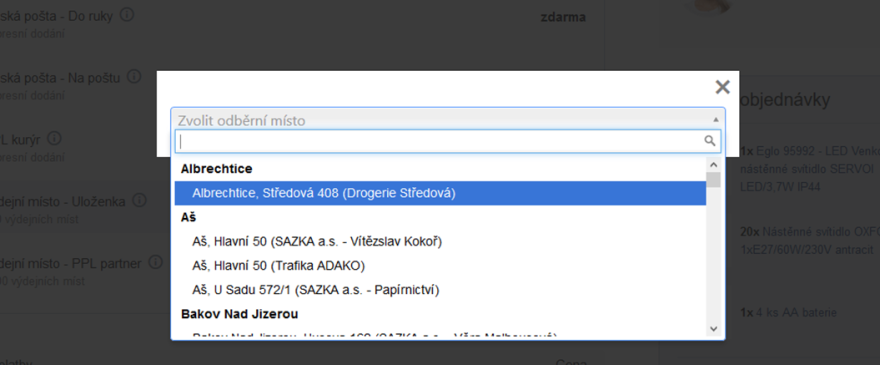Screen dimensions: 880x365
Task: Open the 'Zvolit odběrní místo' dropdown
Action: 448,120
